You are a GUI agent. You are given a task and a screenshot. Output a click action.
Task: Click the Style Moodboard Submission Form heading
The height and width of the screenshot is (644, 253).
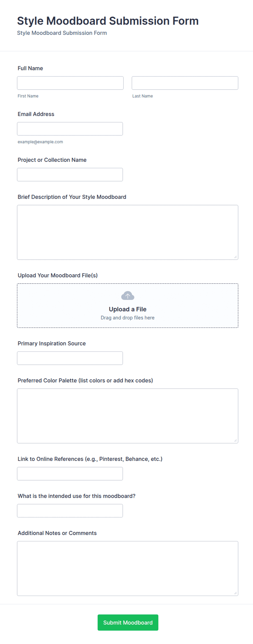click(x=108, y=21)
